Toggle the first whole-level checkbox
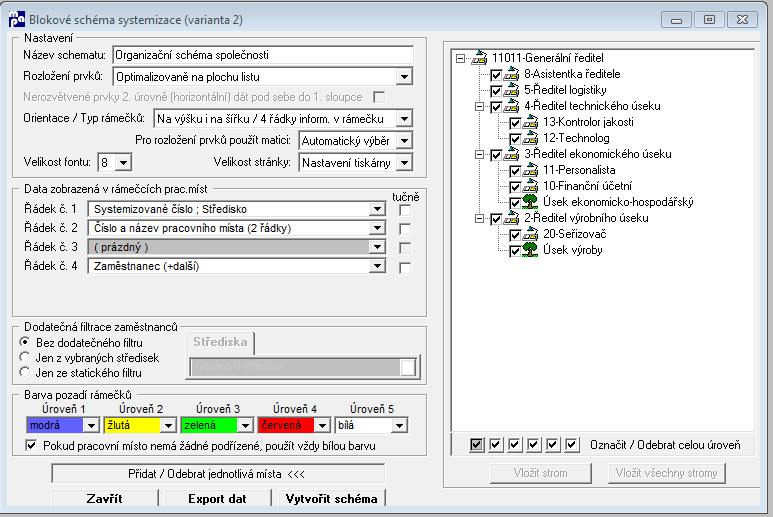This screenshot has width=773, height=517. (476, 445)
